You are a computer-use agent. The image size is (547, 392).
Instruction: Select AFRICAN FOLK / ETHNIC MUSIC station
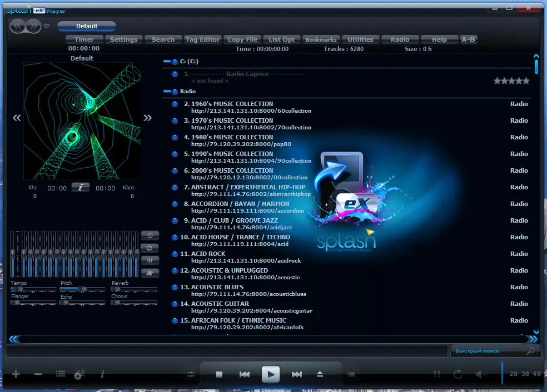click(x=346, y=324)
